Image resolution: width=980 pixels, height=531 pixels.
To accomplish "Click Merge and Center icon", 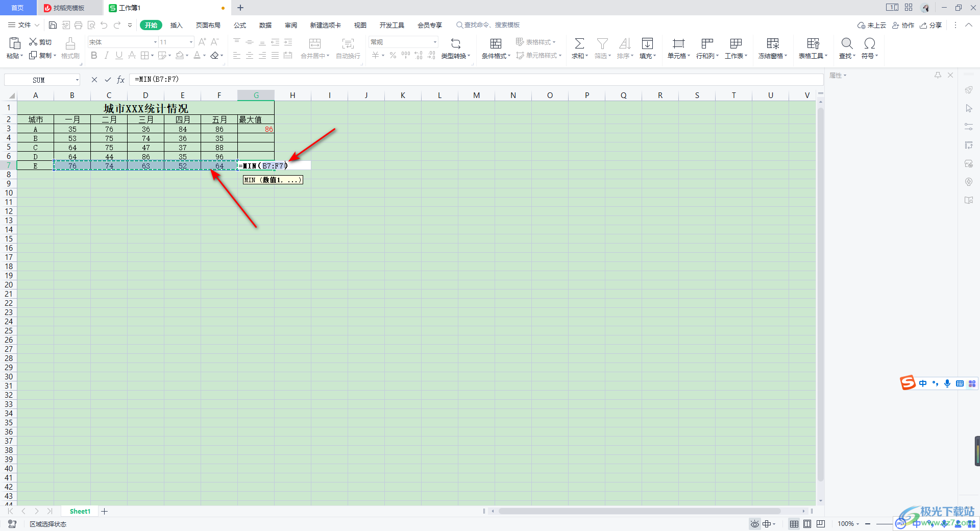I will pyautogui.click(x=315, y=44).
